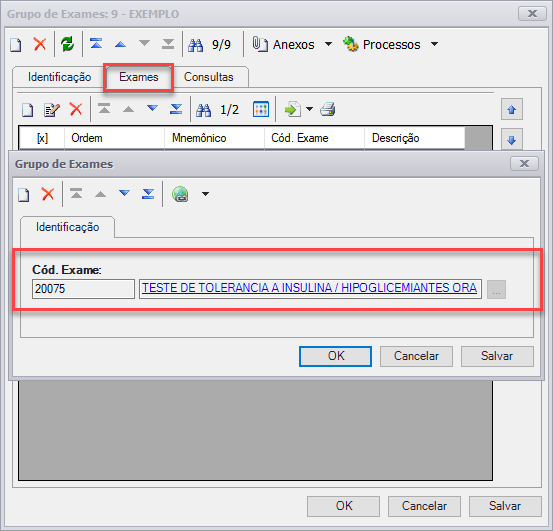Open TESTE DE TOLERANCIA A INSULINA link
The height and width of the screenshot is (531, 553).
click(309, 288)
